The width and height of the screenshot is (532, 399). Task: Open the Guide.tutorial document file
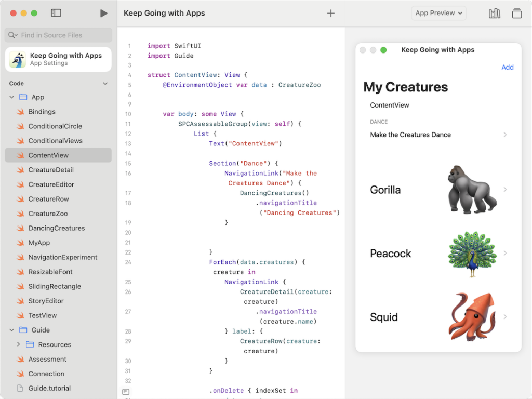point(49,388)
